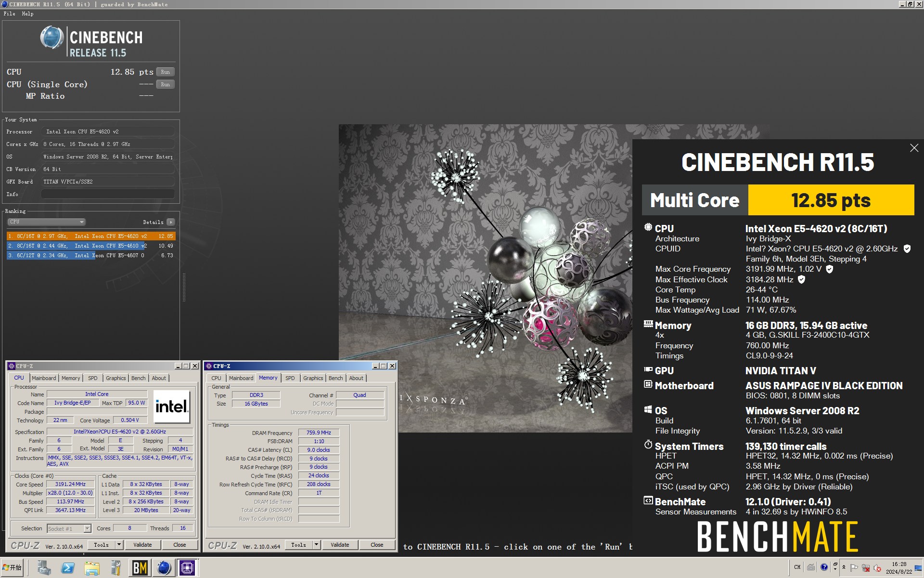Viewport: 924px width, 578px height.
Task: Open language bar help question icon
Action: coord(824,567)
